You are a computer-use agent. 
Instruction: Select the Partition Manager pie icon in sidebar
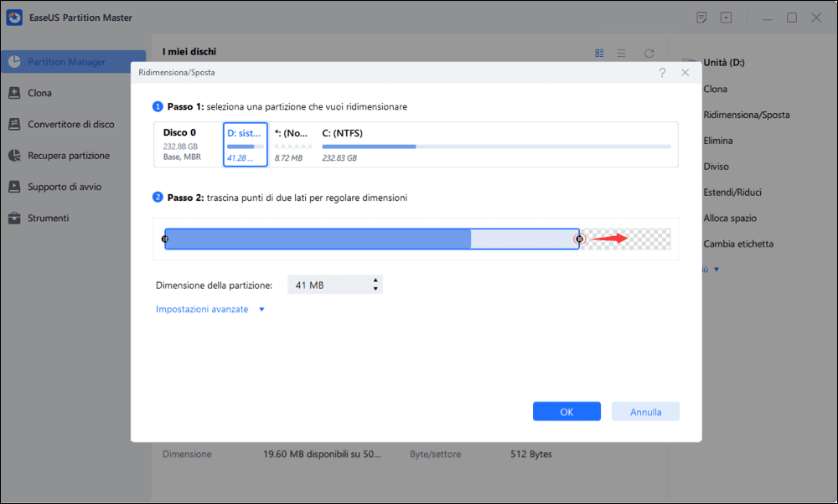(14, 61)
